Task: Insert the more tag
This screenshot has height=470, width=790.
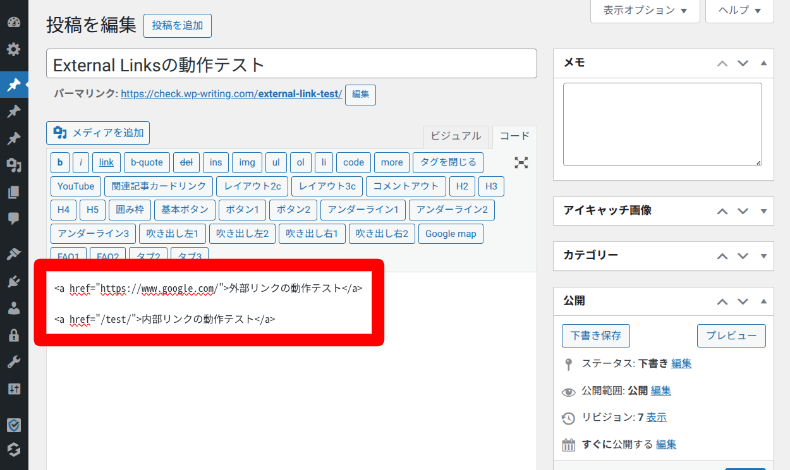Action: point(391,162)
